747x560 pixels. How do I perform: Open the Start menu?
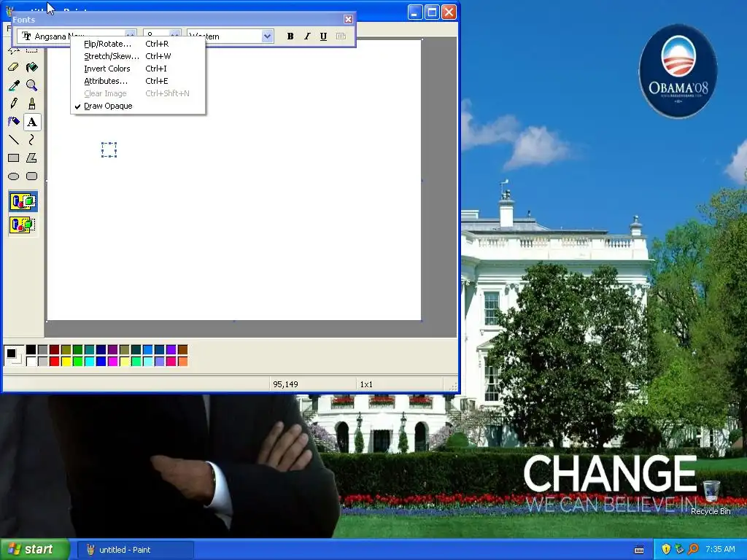pos(34,549)
